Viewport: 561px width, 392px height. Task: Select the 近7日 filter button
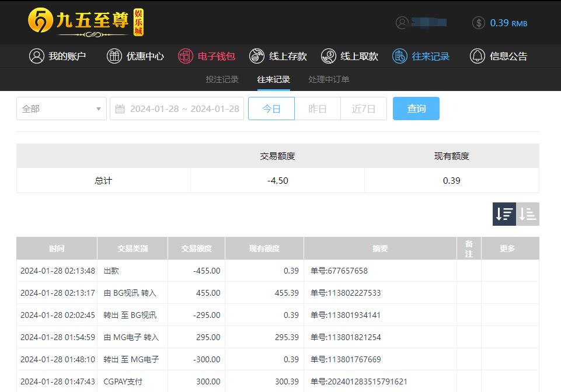click(364, 108)
